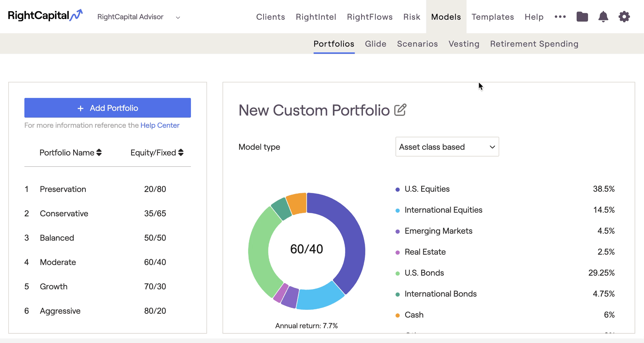Open Templates menu
The image size is (644, 343).
tap(493, 17)
